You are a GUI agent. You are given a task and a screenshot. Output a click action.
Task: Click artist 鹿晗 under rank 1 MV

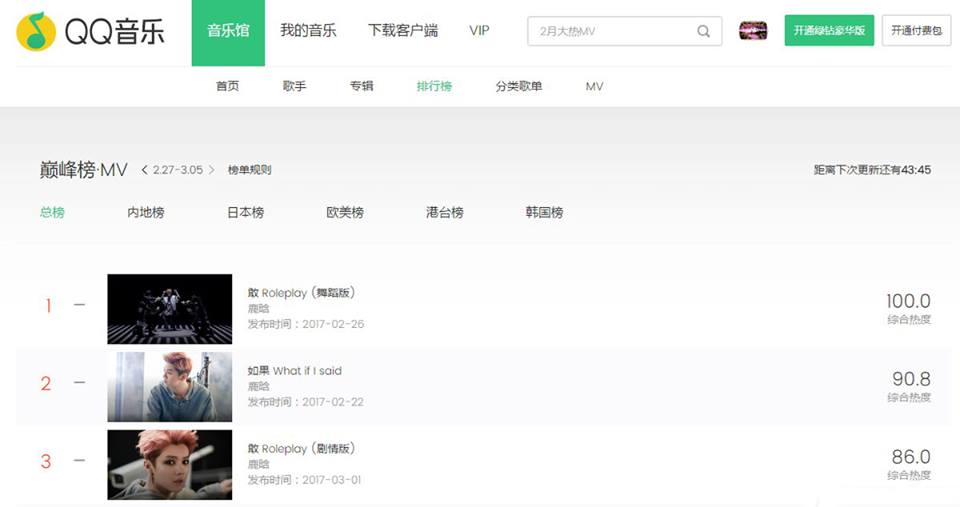click(x=258, y=309)
